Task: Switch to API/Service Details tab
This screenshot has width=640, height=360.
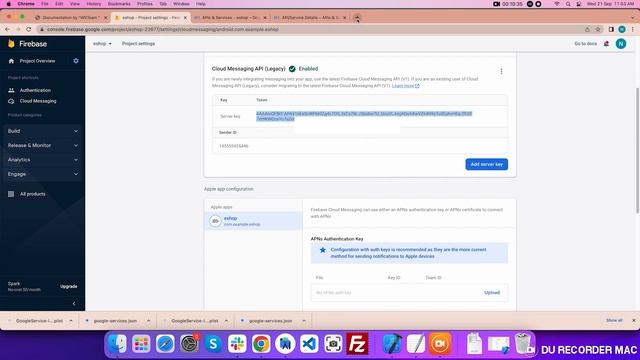Action: [310, 18]
